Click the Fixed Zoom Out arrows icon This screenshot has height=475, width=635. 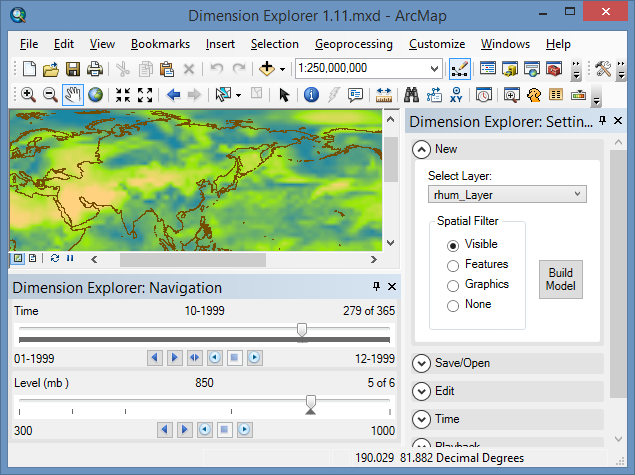click(145, 95)
